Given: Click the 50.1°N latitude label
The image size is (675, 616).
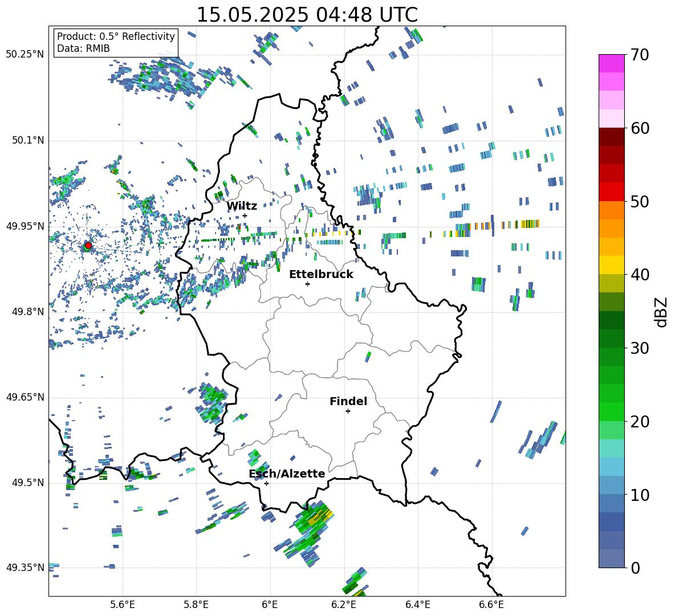Looking at the screenshot, I should pos(27,141).
